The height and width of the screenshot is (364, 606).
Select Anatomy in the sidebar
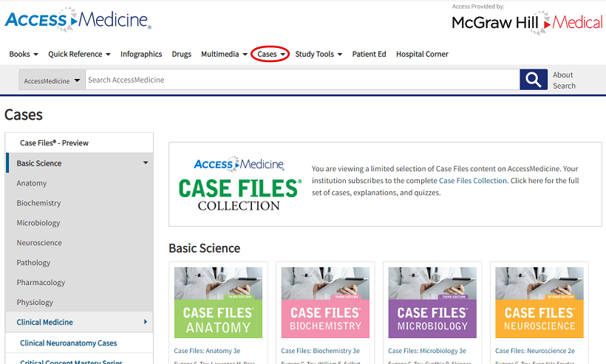click(x=31, y=183)
